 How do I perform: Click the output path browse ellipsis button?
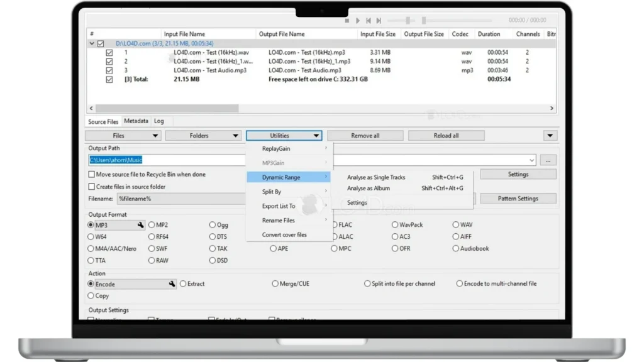pyautogui.click(x=548, y=161)
